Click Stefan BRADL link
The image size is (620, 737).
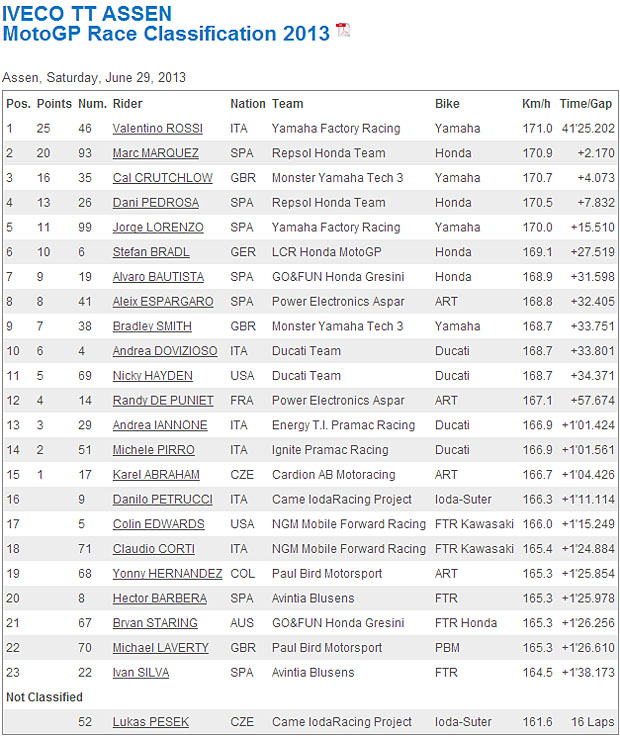point(151,252)
